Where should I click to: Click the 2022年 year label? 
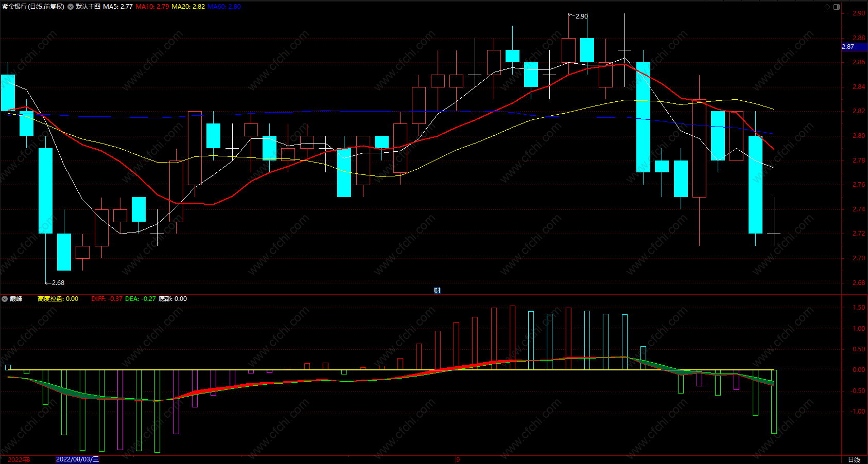click(x=19, y=459)
